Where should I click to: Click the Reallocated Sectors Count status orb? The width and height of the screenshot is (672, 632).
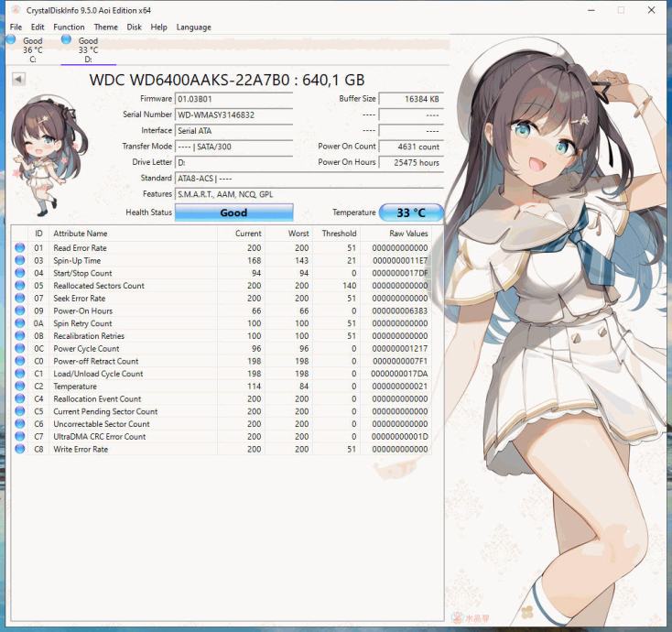[x=20, y=286]
